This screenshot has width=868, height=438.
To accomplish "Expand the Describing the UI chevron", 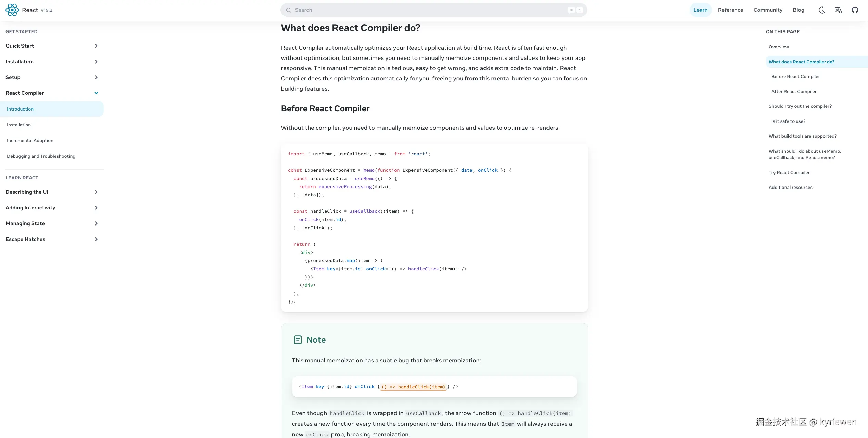I will click(96, 192).
